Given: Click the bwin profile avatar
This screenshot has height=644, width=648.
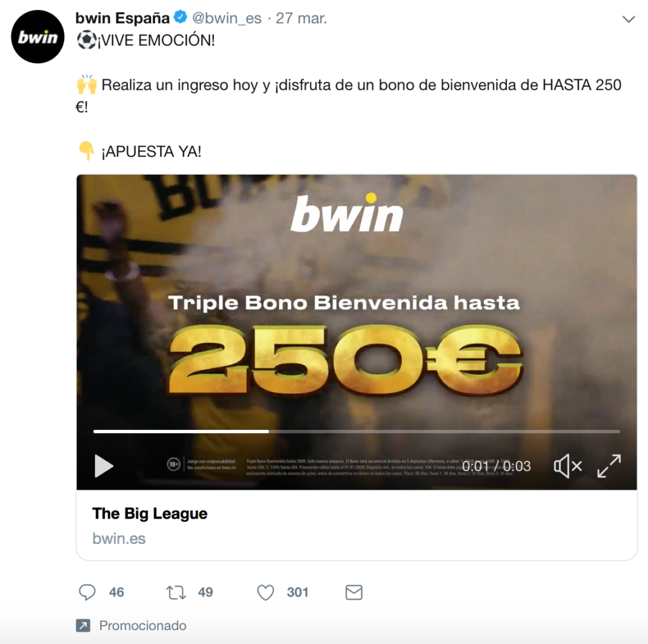Looking at the screenshot, I should coord(37,37).
